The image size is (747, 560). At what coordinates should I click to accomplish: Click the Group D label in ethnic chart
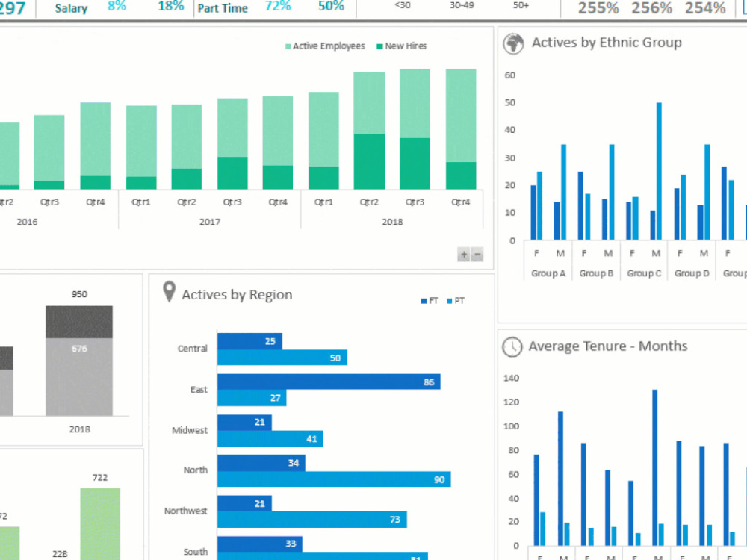[x=692, y=273]
